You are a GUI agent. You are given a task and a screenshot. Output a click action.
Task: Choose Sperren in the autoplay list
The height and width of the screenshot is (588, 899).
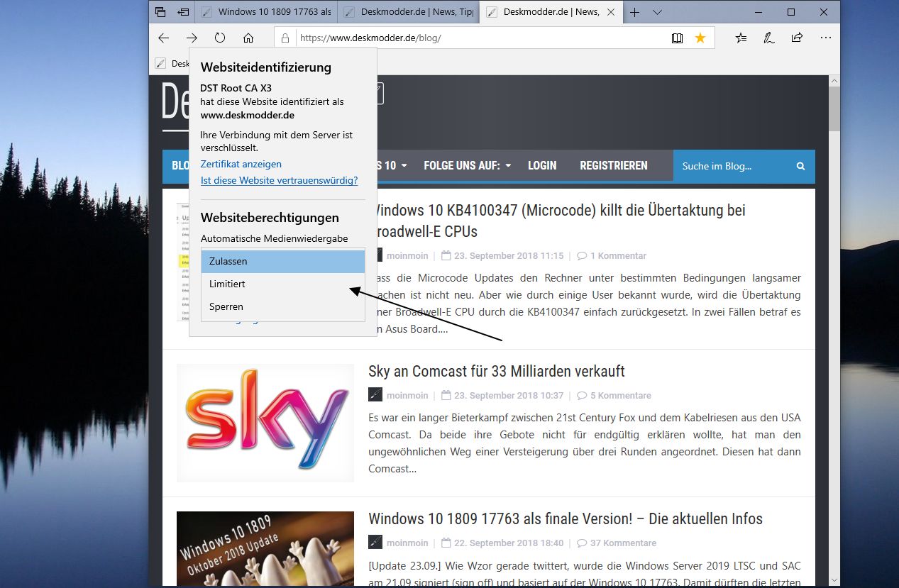[283, 306]
